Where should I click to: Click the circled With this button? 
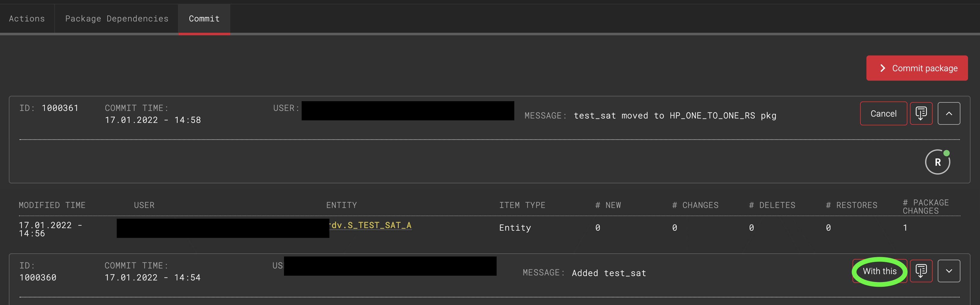(x=879, y=271)
